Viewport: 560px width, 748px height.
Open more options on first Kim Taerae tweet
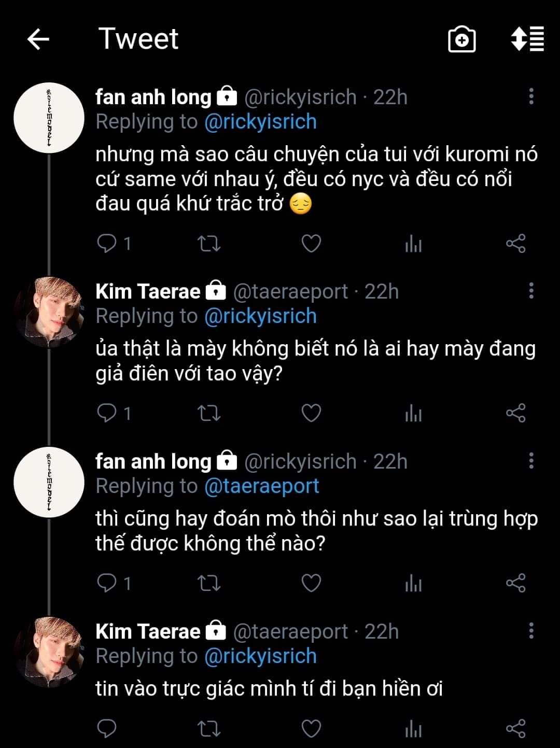pyautogui.click(x=531, y=291)
